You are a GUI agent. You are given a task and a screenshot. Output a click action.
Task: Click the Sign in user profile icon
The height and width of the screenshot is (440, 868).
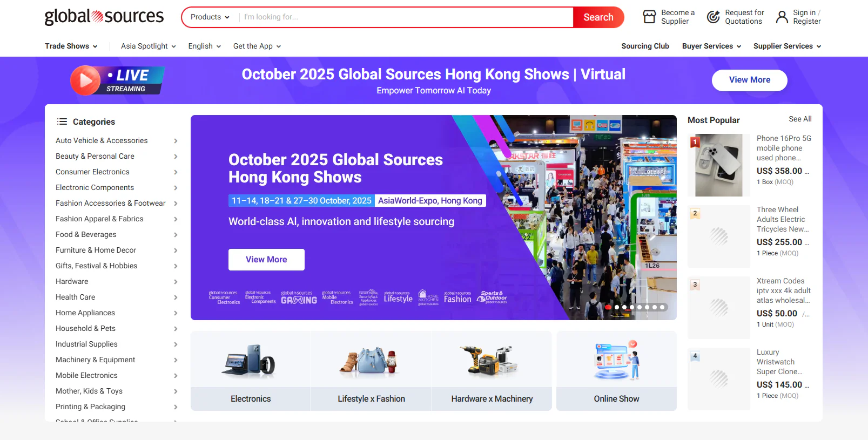tap(782, 17)
